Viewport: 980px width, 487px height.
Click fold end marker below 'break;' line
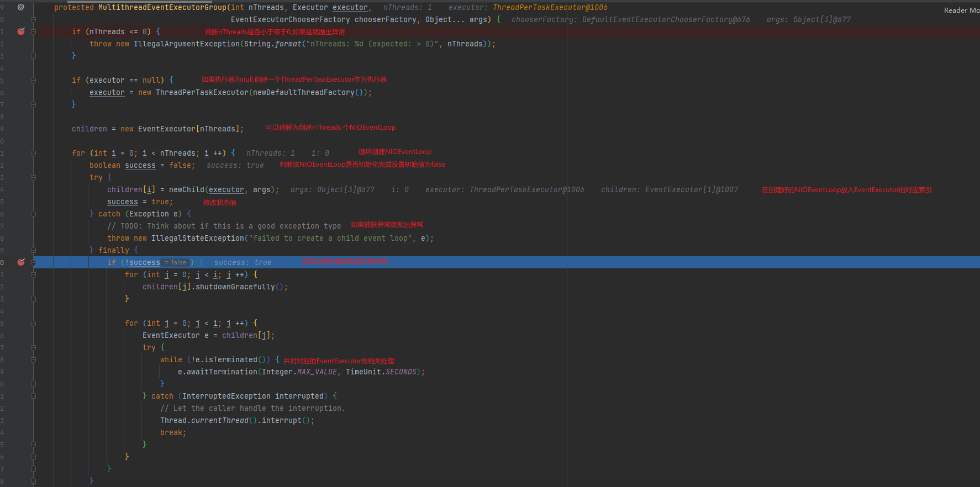33,444
